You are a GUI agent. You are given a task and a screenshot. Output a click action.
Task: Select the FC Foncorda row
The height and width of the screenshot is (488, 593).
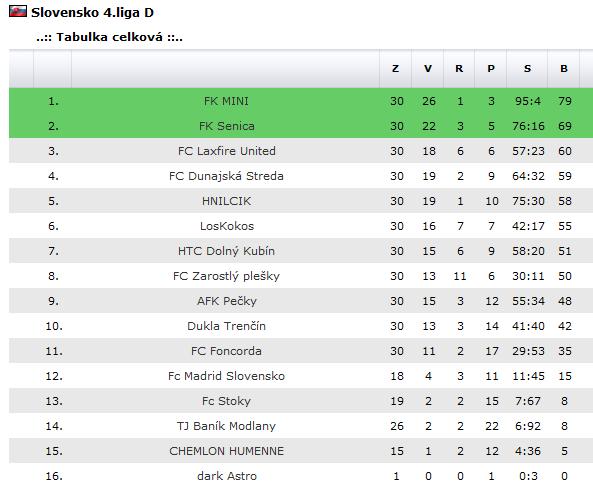tap(301, 351)
